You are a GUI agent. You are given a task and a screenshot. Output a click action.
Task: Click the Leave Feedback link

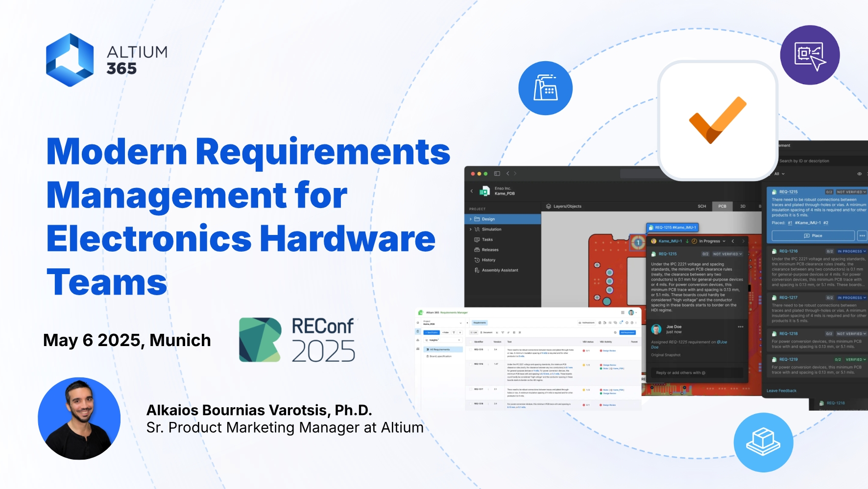[x=782, y=391]
